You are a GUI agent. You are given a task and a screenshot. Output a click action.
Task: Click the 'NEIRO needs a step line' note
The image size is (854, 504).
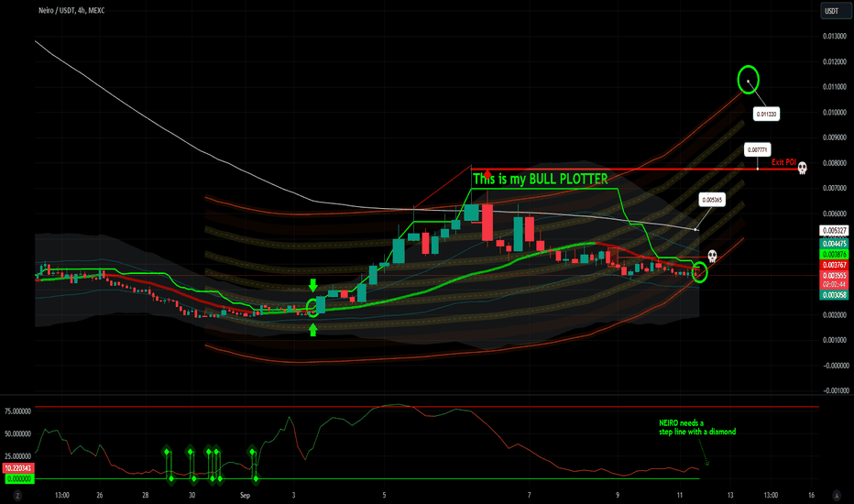(697, 427)
